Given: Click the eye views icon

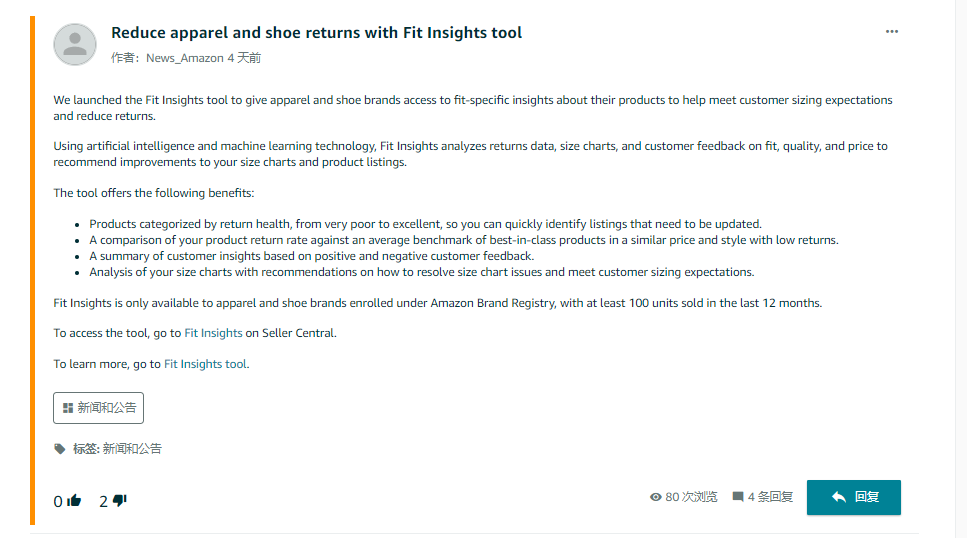Looking at the screenshot, I should [656, 497].
